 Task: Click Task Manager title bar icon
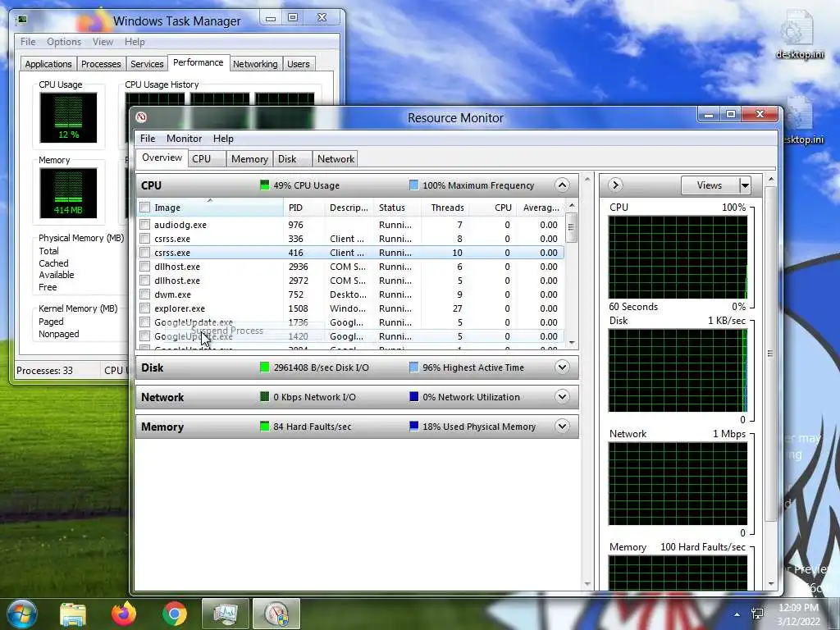click(x=21, y=21)
